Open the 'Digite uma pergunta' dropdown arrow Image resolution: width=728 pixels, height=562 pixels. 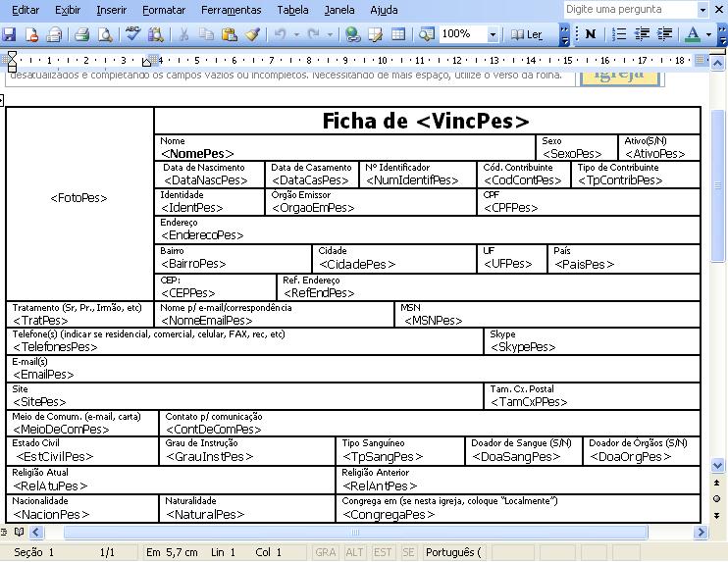click(x=702, y=10)
